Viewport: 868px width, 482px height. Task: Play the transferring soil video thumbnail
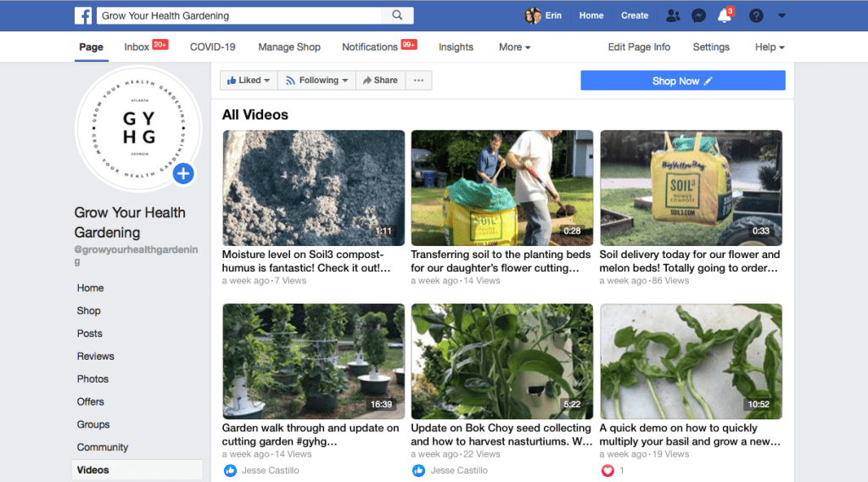pyautogui.click(x=502, y=188)
